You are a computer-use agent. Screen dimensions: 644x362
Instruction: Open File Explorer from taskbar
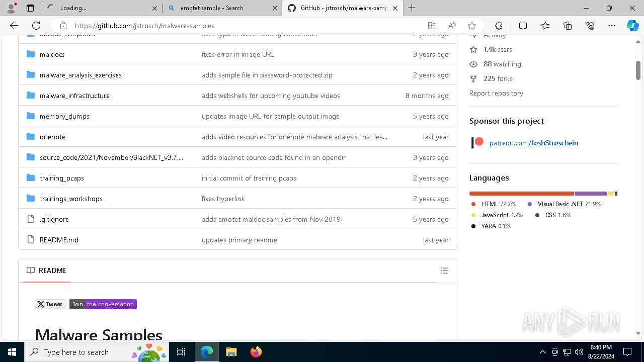(x=231, y=352)
